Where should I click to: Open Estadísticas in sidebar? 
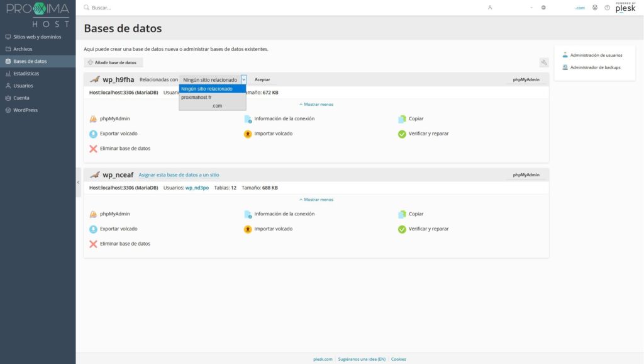pos(38,73)
